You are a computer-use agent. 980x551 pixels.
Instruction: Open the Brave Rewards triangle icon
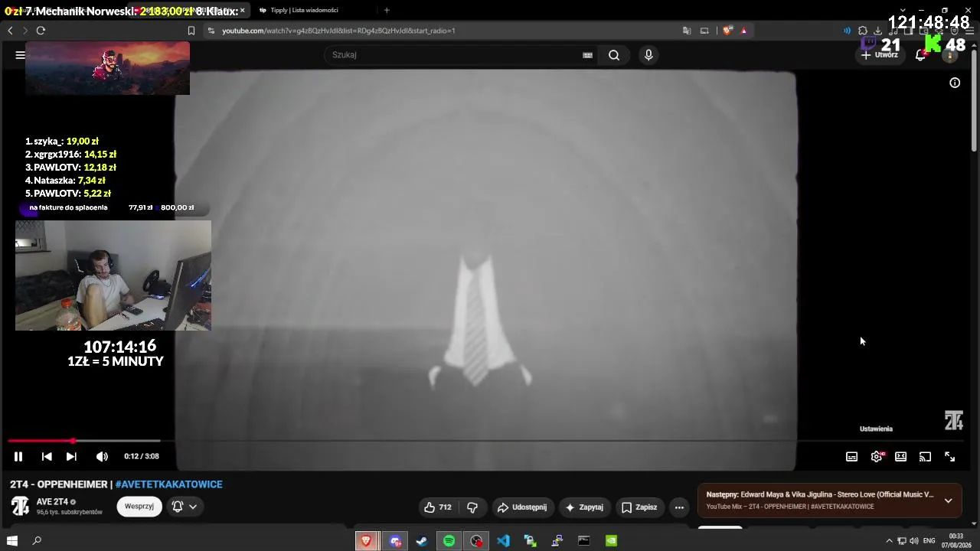(743, 31)
